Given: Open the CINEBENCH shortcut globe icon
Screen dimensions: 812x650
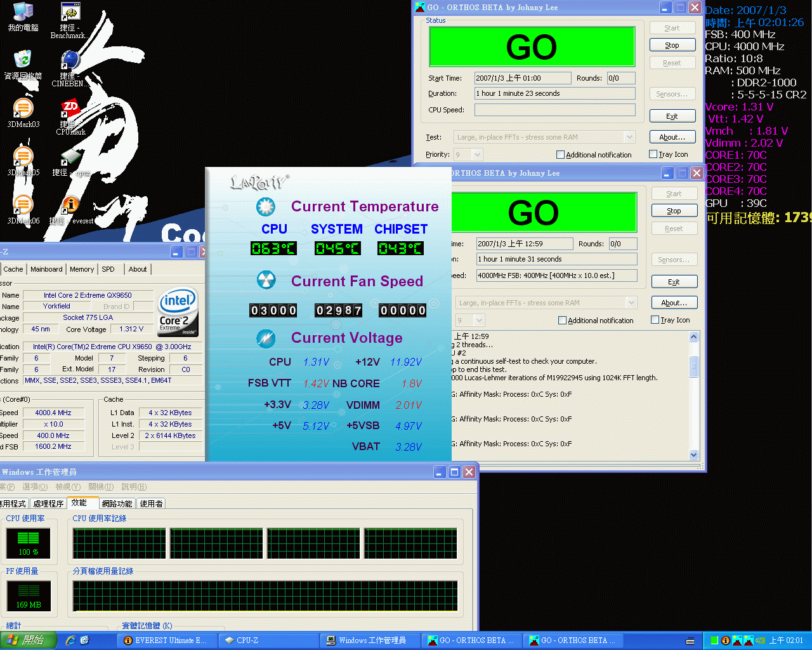Looking at the screenshot, I should [x=70, y=60].
